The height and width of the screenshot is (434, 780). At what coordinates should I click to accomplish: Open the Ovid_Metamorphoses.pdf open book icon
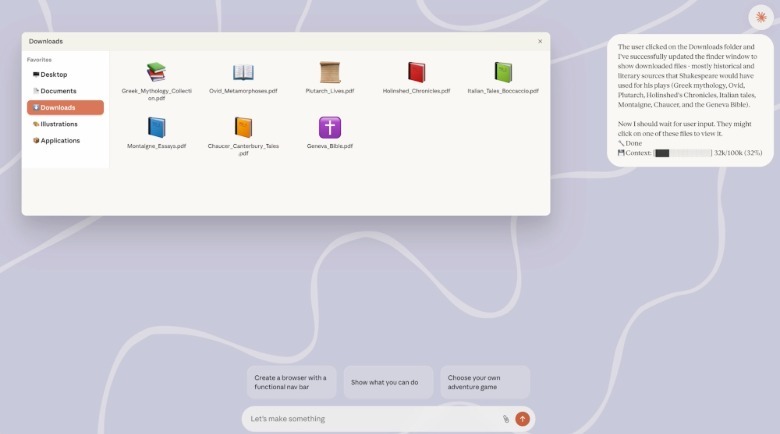click(x=243, y=72)
